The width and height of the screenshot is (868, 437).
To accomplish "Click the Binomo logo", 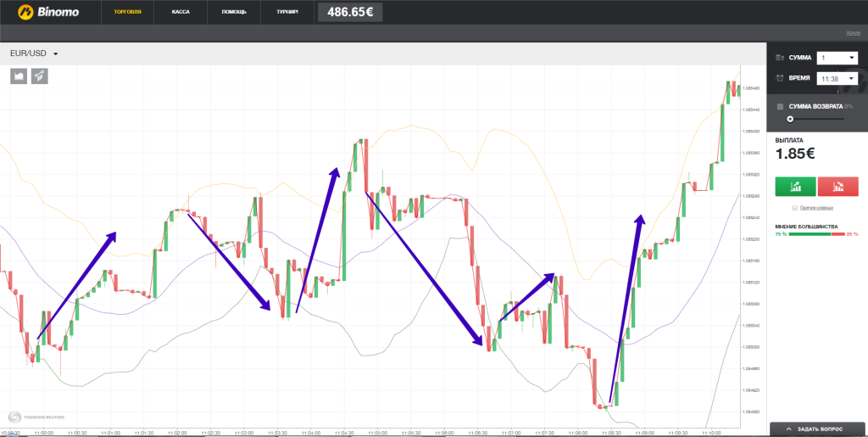I will coord(47,12).
